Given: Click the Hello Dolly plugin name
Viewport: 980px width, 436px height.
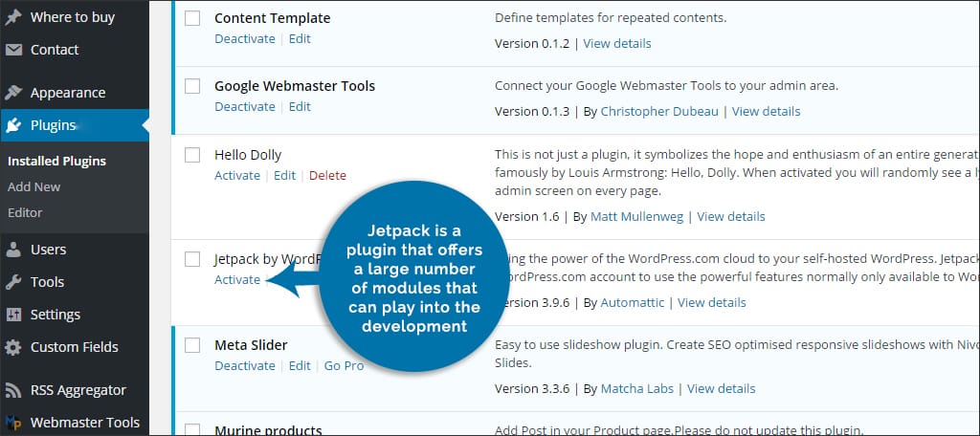Looking at the screenshot, I should 248,154.
